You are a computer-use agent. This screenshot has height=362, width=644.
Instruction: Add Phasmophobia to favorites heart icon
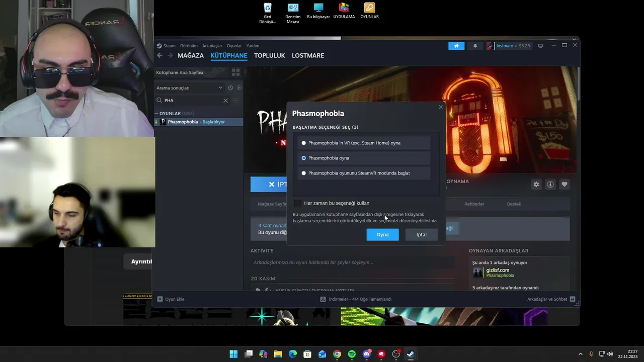point(565,185)
